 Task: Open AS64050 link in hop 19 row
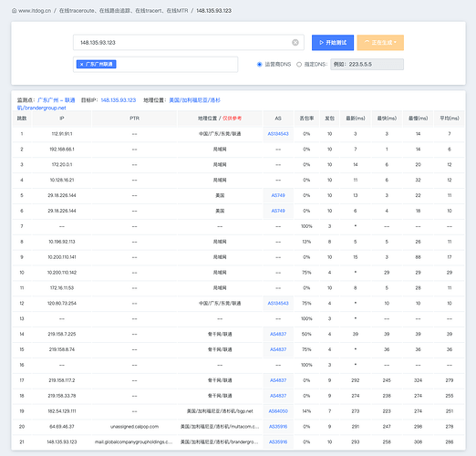point(278,411)
